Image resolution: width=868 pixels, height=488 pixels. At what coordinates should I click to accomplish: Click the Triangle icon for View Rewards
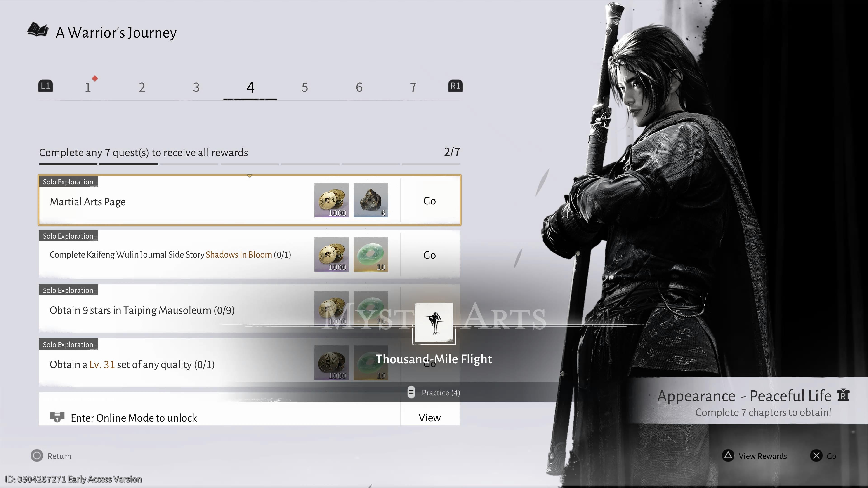[x=728, y=456]
